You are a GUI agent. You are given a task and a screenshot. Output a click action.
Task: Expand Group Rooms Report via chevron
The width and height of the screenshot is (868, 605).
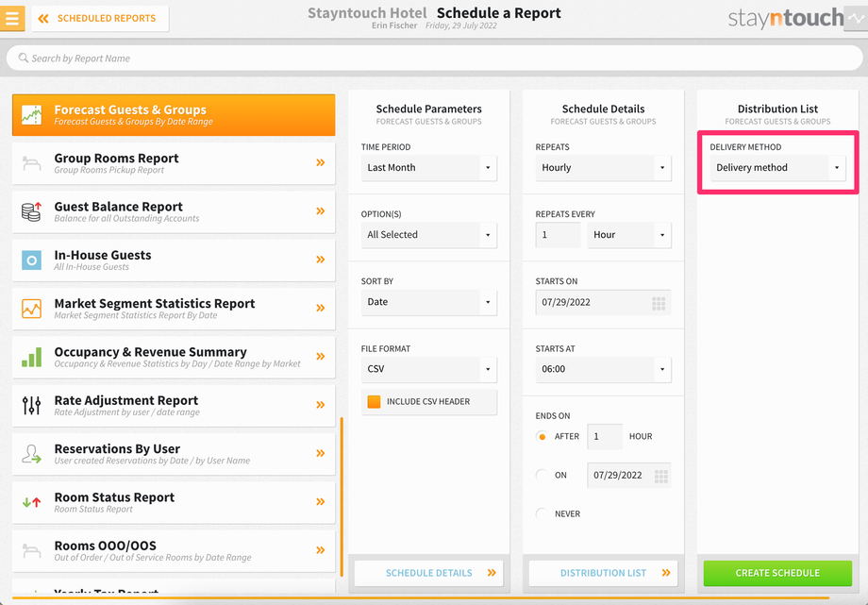pos(321,163)
